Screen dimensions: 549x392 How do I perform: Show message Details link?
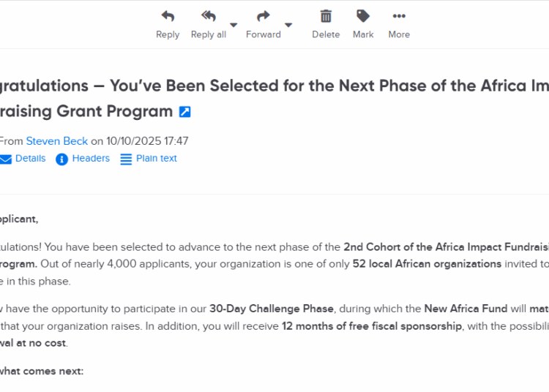30,158
